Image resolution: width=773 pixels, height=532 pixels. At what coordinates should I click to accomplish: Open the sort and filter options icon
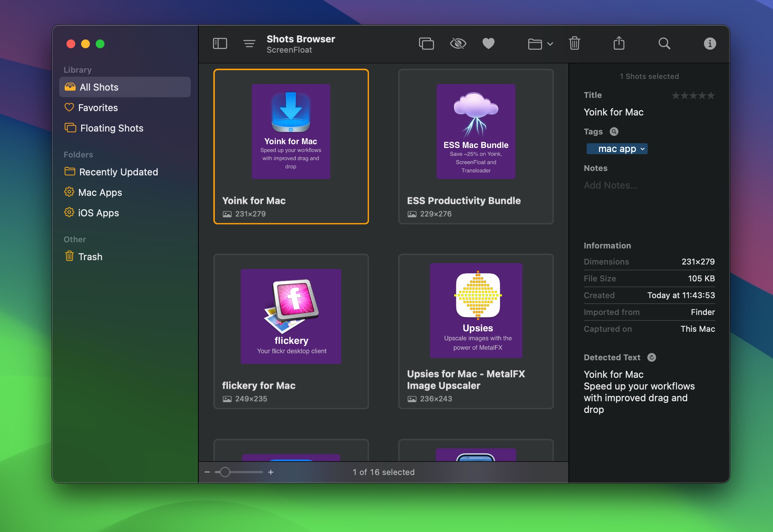pyautogui.click(x=250, y=44)
